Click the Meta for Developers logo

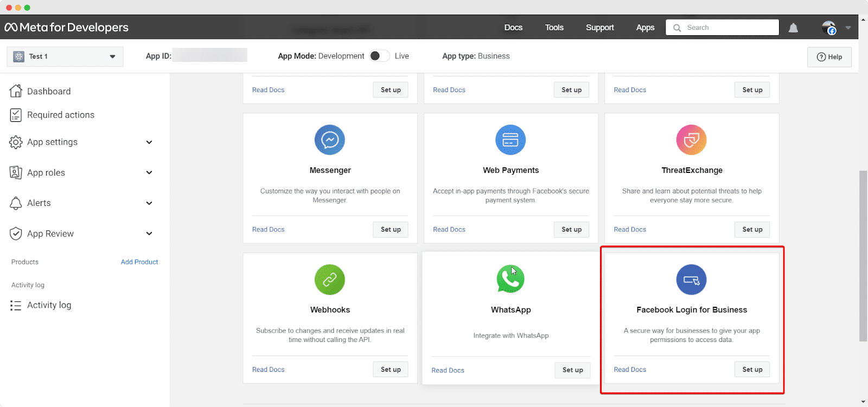click(x=66, y=27)
